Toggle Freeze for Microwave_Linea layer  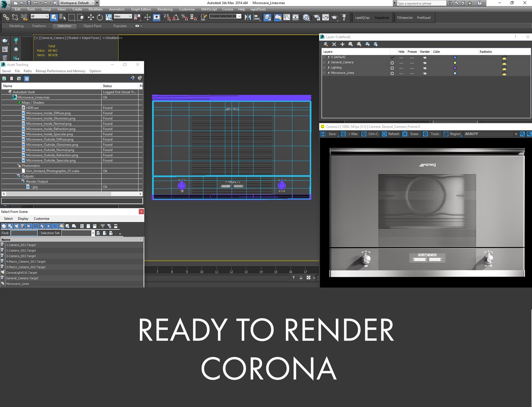412,73
